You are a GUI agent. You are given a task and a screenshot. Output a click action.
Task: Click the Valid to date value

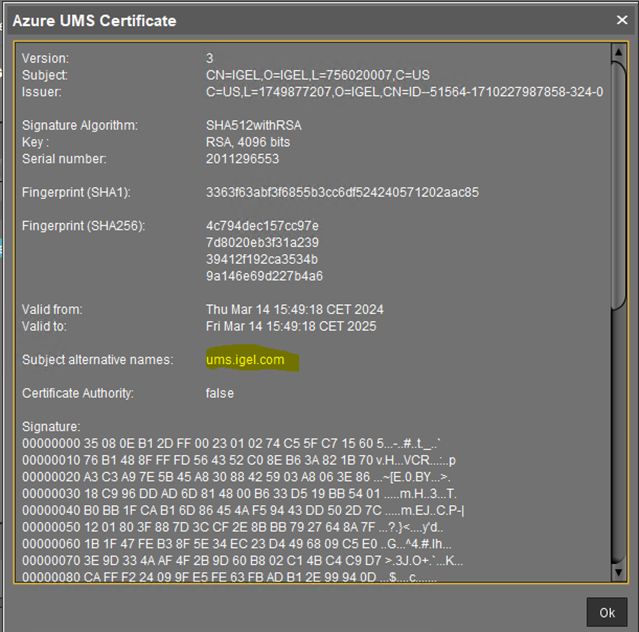click(293, 326)
